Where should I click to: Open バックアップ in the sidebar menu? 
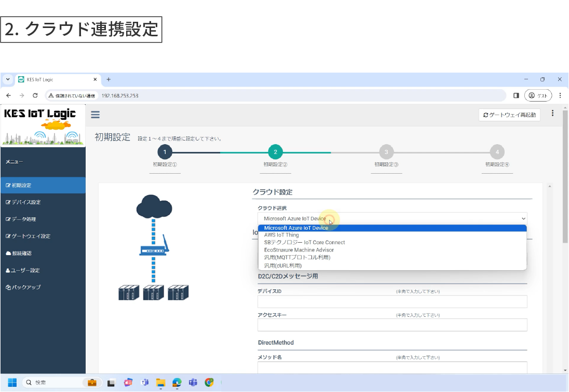point(43,287)
